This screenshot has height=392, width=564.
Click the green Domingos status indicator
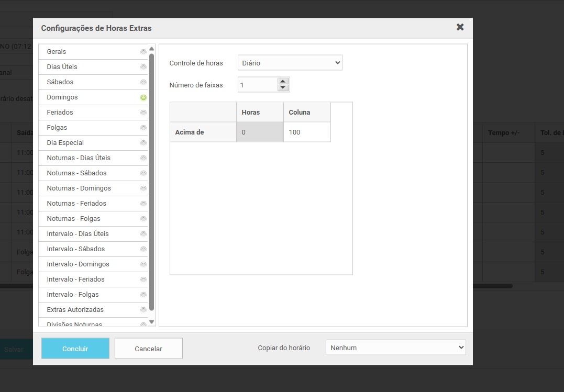143,97
